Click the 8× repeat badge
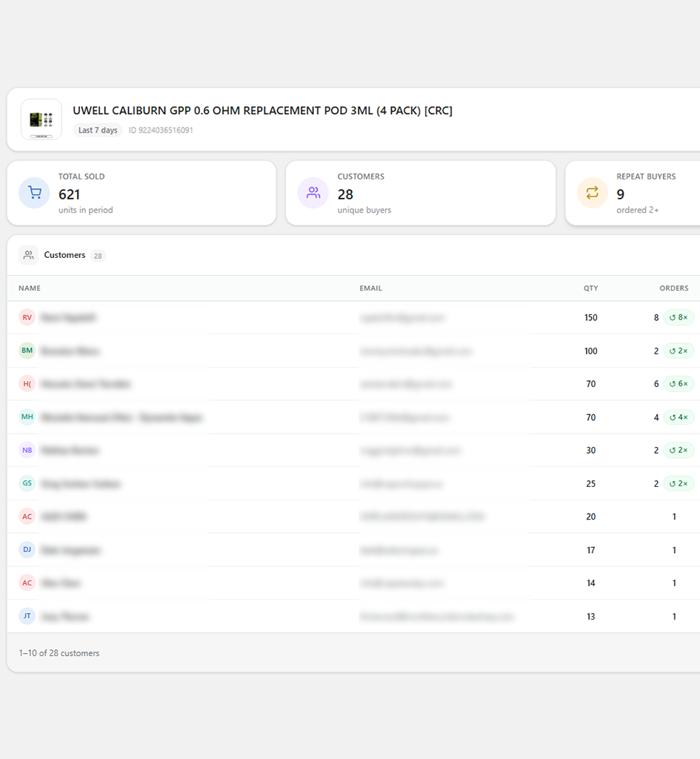This screenshot has height=759, width=700. [x=679, y=317]
